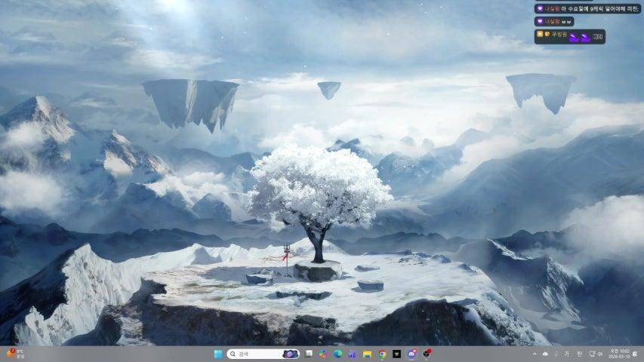This screenshot has width=644, height=362.
Task: Open the weather widget on the taskbar
Action: pyautogui.click(x=15, y=354)
